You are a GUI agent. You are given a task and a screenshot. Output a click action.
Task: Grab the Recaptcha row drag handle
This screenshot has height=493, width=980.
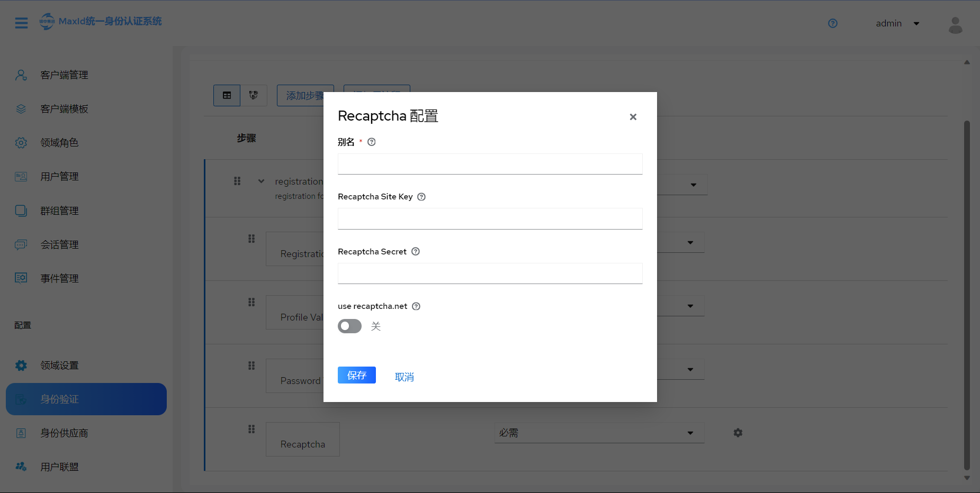tap(251, 429)
